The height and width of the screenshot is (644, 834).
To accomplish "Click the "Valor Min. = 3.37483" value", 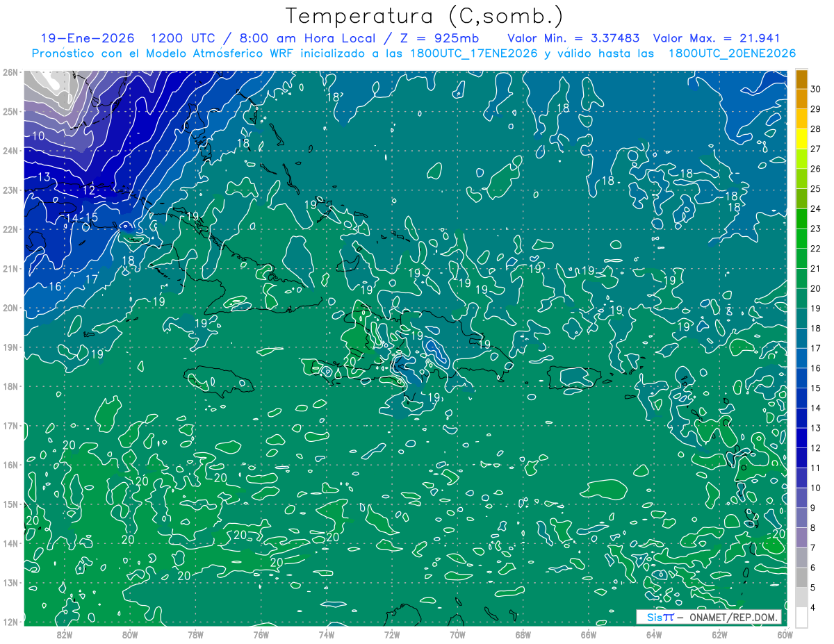I will 573,38.
